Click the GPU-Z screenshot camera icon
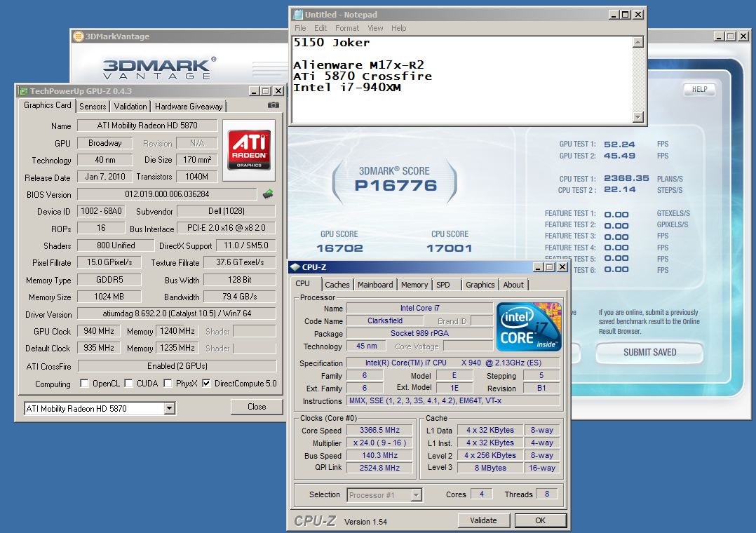This screenshot has height=533, width=756. [x=273, y=105]
